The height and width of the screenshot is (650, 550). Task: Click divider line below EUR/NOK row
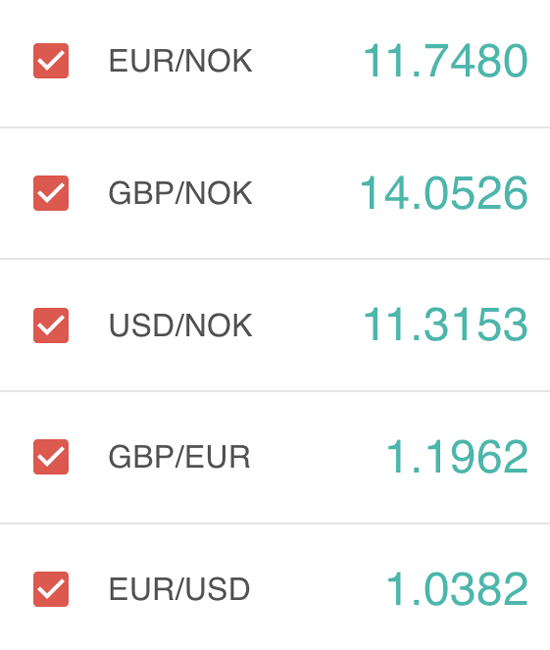coord(275,127)
